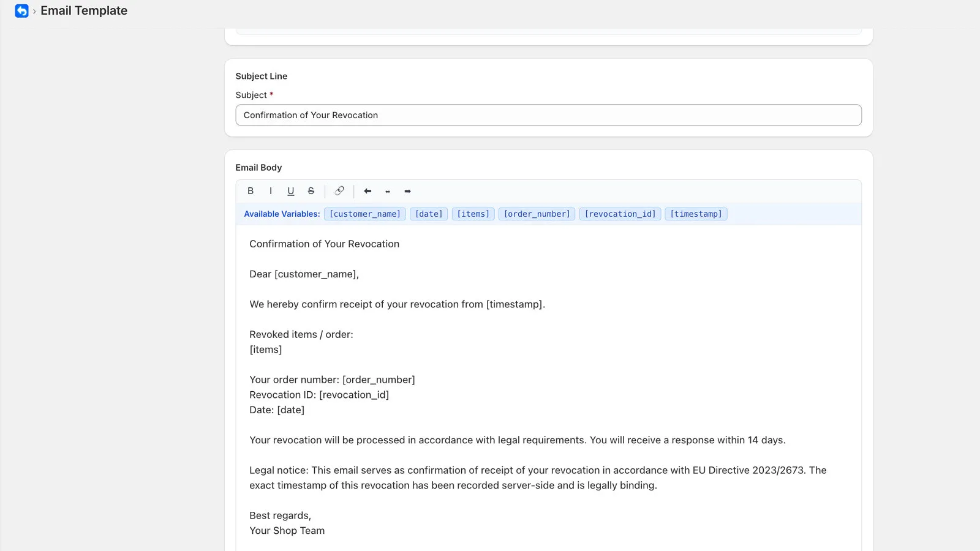The height and width of the screenshot is (551, 980).
Task: Click the 'Best regards,' line
Action: point(280,515)
